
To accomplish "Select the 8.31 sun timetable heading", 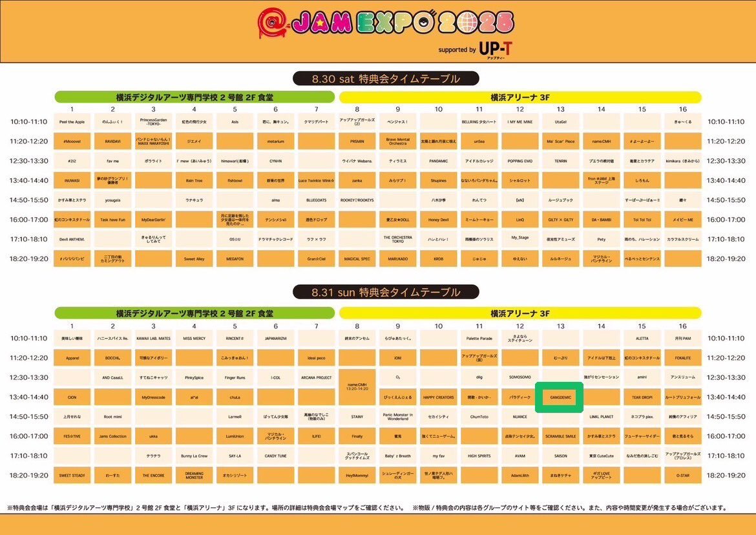I will coord(386,292).
